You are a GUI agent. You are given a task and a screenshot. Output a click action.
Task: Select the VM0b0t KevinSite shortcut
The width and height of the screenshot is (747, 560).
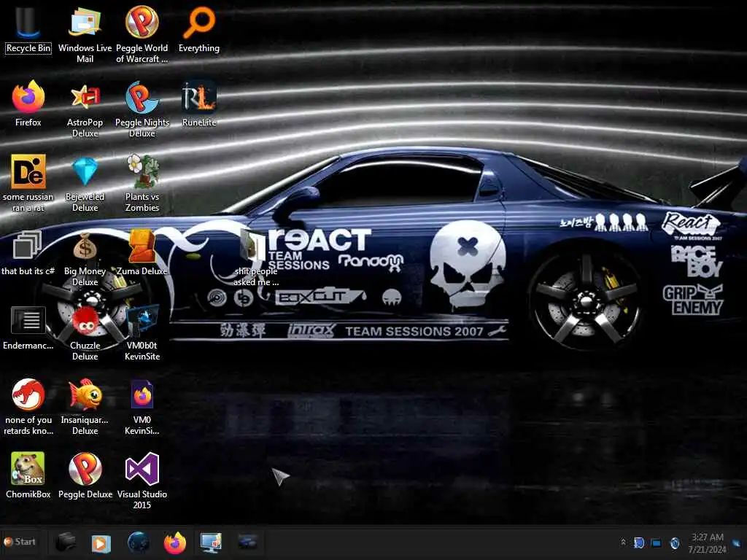142,332
